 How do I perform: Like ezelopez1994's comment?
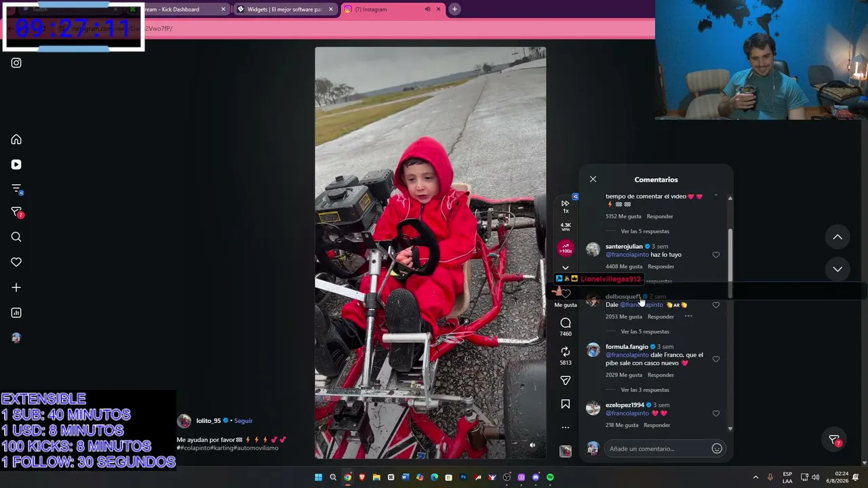(716, 413)
